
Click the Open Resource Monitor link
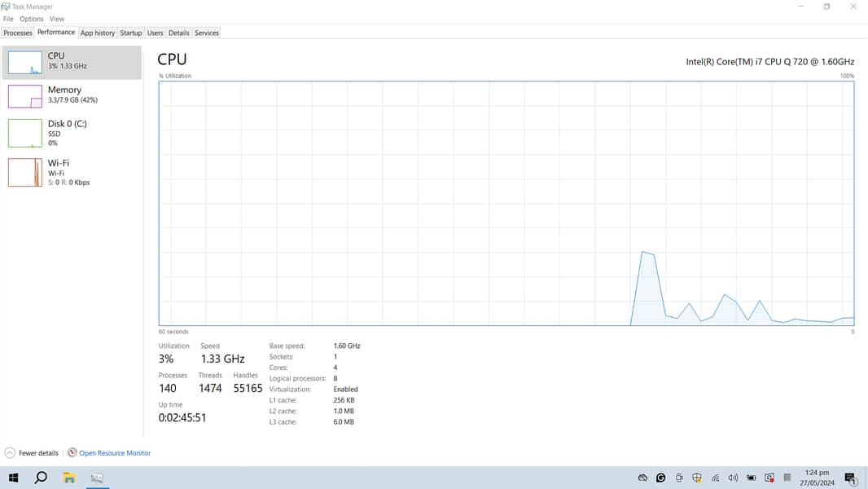pyautogui.click(x=115, y=453)
